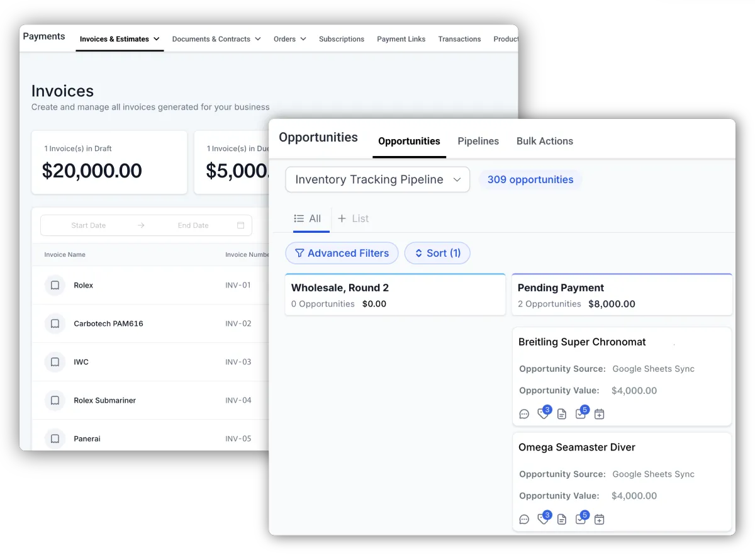This screenshot has height=560, width=755.
Task: Open notes icon on Omega Seamaster Diver card
Action: pyautogui.click(x=562, y=519)
